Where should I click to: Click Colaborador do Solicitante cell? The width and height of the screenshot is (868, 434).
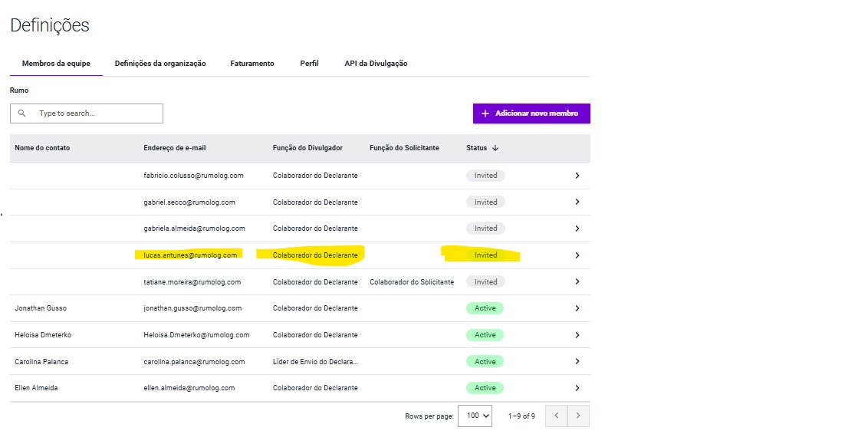pyautogui.click(x=412, y=281)
